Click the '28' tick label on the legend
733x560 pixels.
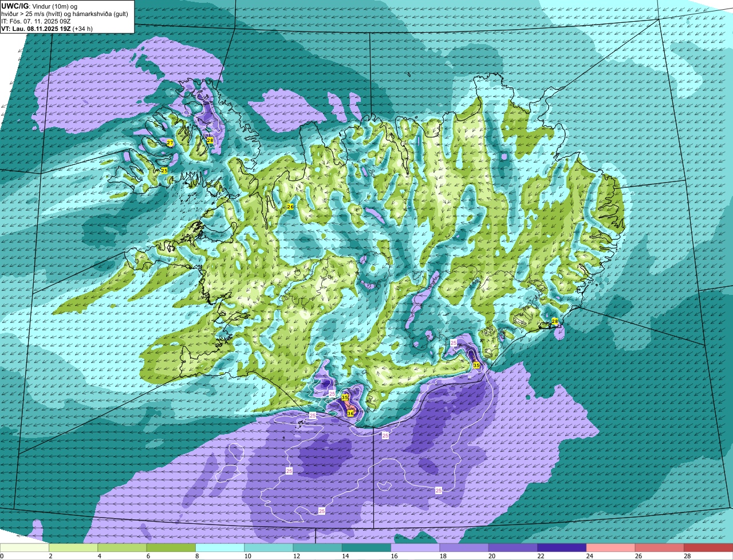coord(687,556)
